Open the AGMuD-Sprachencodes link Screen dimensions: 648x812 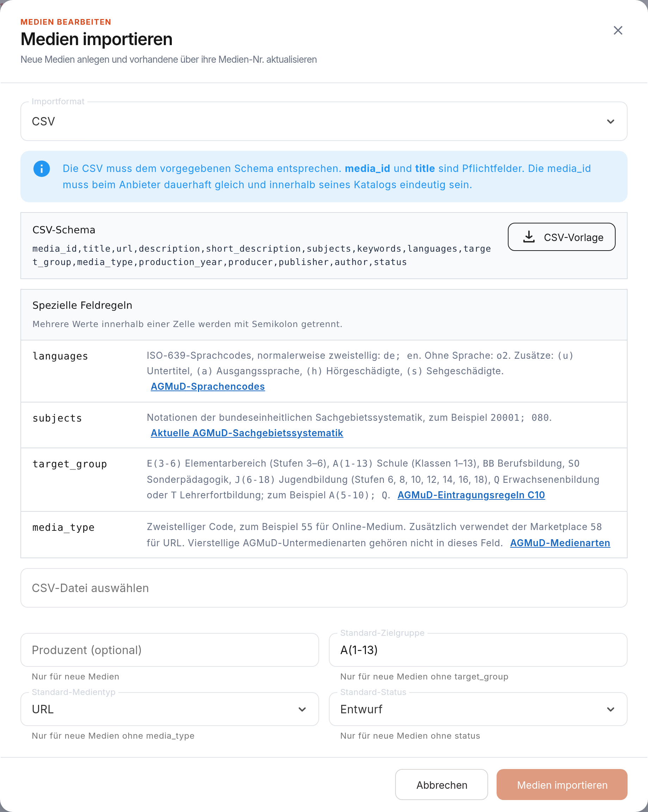[x=208, y=386]
